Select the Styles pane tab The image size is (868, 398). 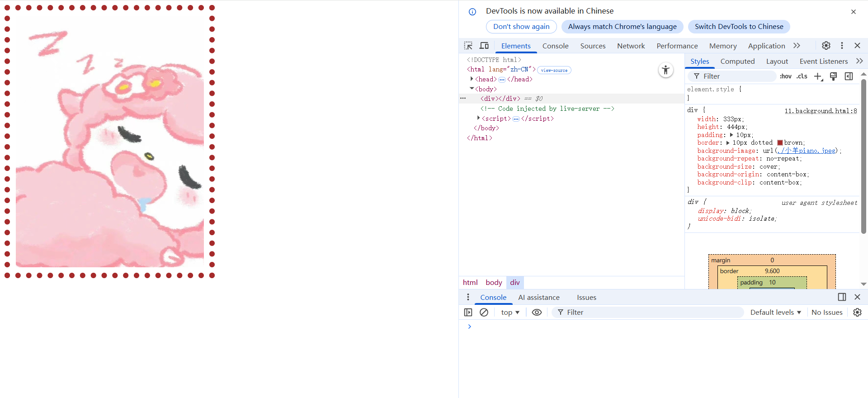pos(699,61)
